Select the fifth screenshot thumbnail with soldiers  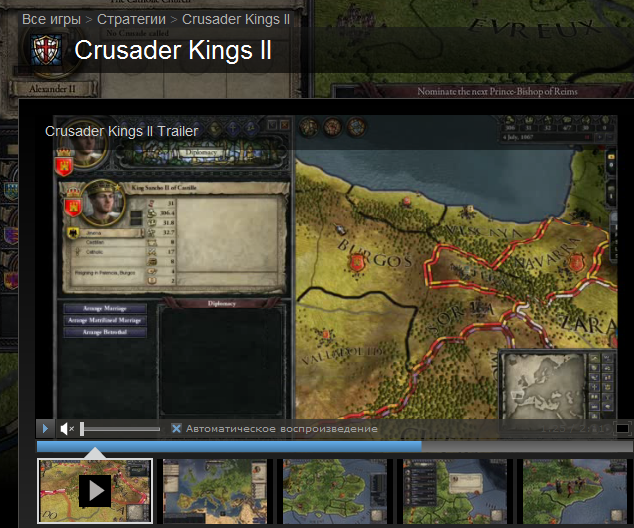[x=575, y=491]
